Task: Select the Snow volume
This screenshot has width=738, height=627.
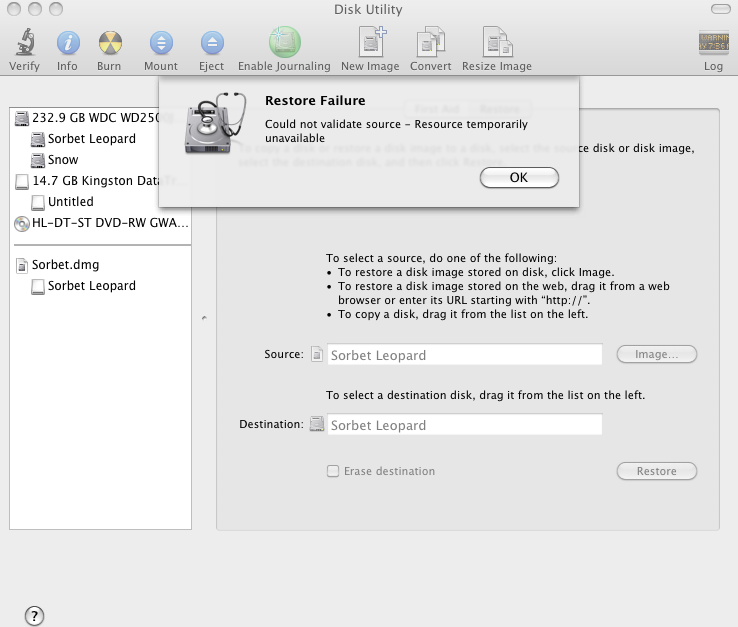Action: (x=54, y=160)
